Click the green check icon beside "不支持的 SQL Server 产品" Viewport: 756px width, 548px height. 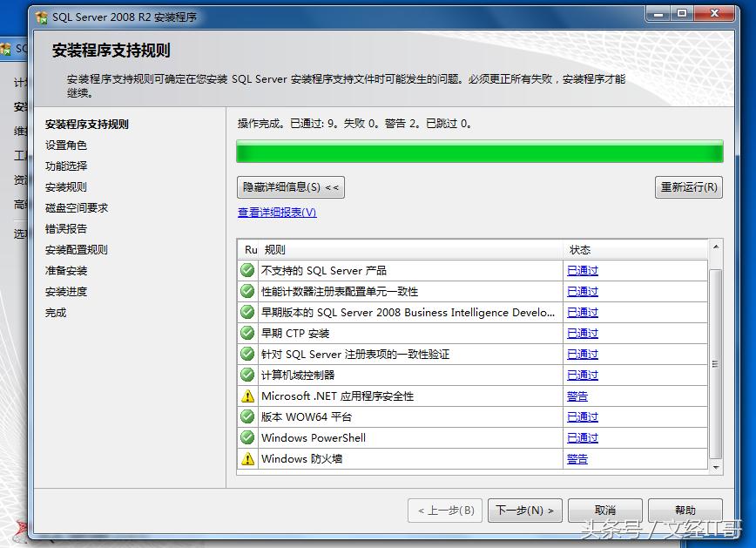point(248,271)
